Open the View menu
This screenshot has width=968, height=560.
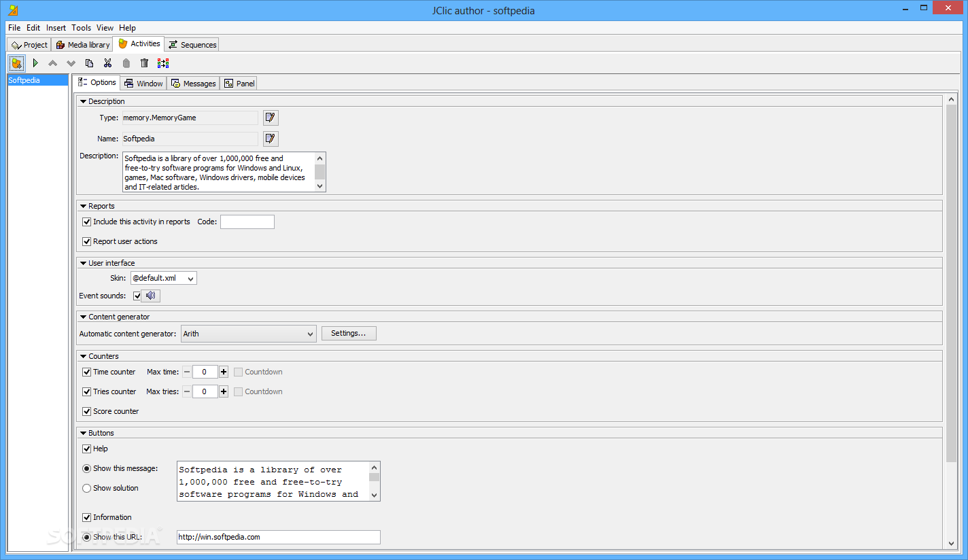[105, 28]
